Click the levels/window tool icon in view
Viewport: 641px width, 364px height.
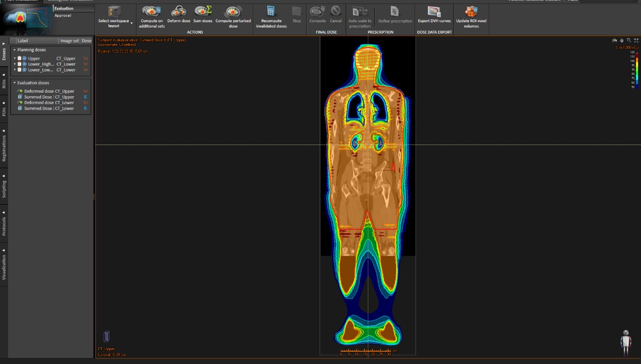tap(614, 40)
